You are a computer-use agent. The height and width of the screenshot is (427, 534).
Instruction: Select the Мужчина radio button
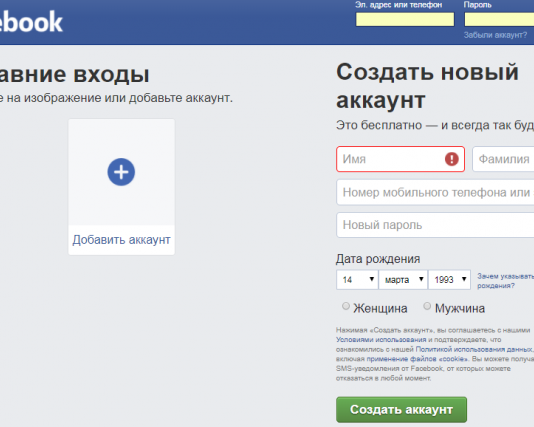[427, 306]
